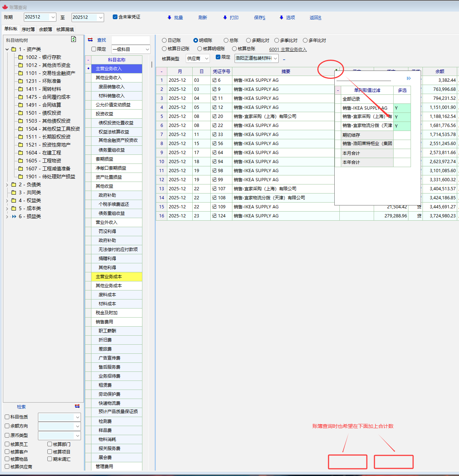Open the 6001 主营业务收入 link

click(288, 50)
